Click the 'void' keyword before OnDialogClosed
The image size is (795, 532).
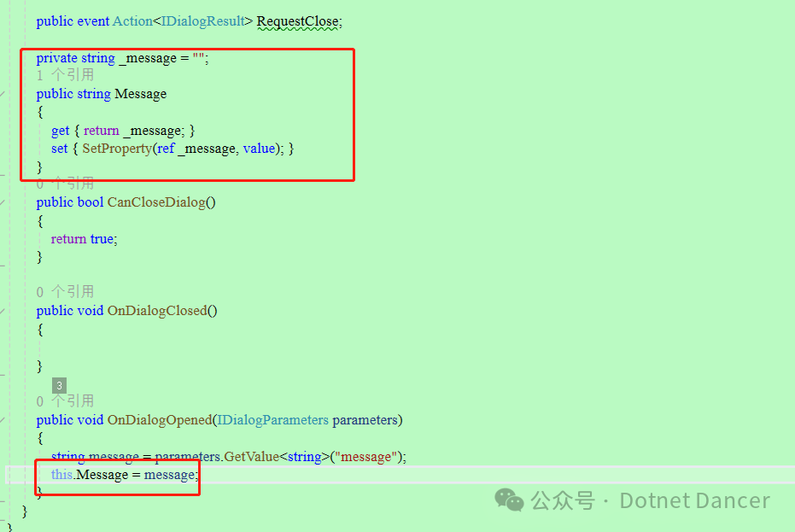click(x=91, y=311)
